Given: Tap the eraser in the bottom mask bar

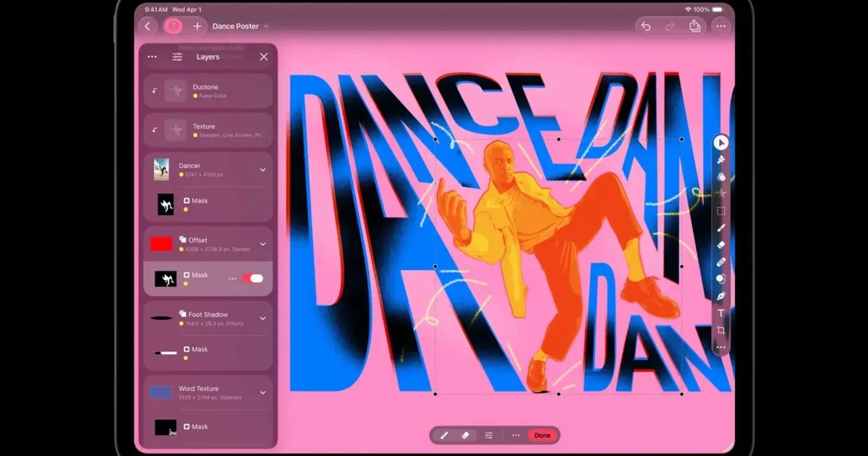Looking at the screenshot, I should (x=466, y=436).
